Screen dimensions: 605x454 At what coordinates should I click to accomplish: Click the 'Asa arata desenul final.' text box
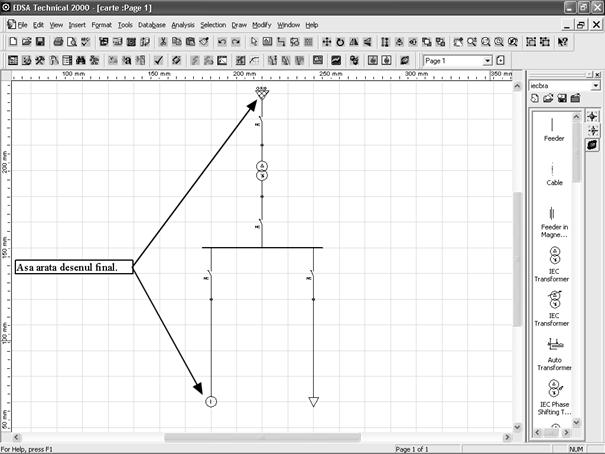[73, 267]
